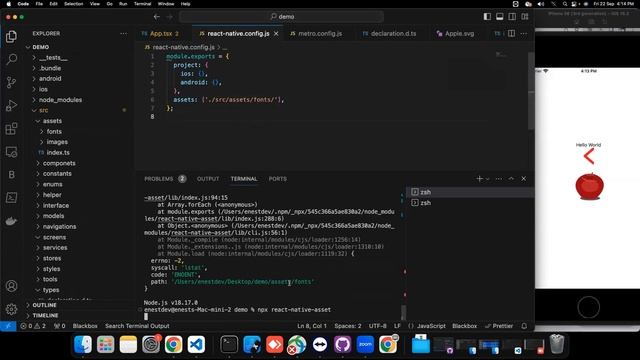Open terminal launch profile dropdown

pos(488,179)
